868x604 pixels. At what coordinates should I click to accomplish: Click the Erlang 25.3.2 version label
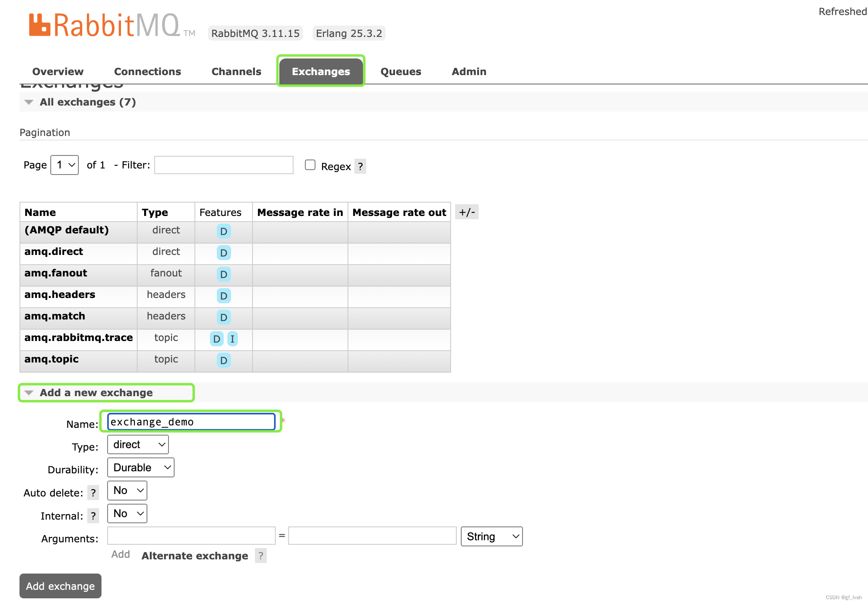(349, 33)
